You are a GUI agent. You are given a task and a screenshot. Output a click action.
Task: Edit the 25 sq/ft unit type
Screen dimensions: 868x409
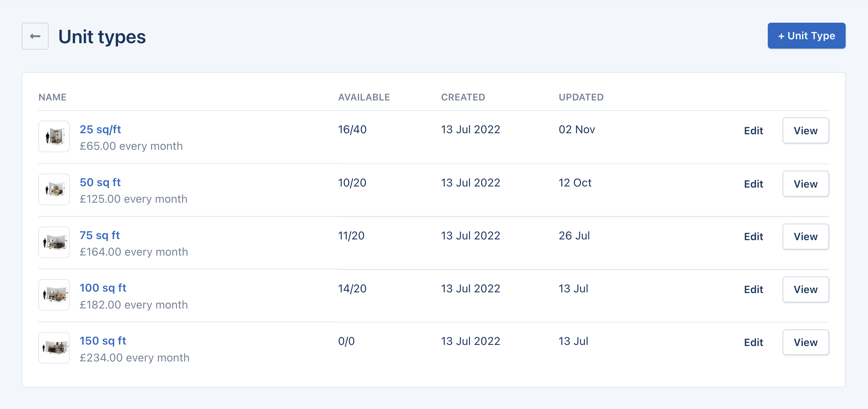753,131
